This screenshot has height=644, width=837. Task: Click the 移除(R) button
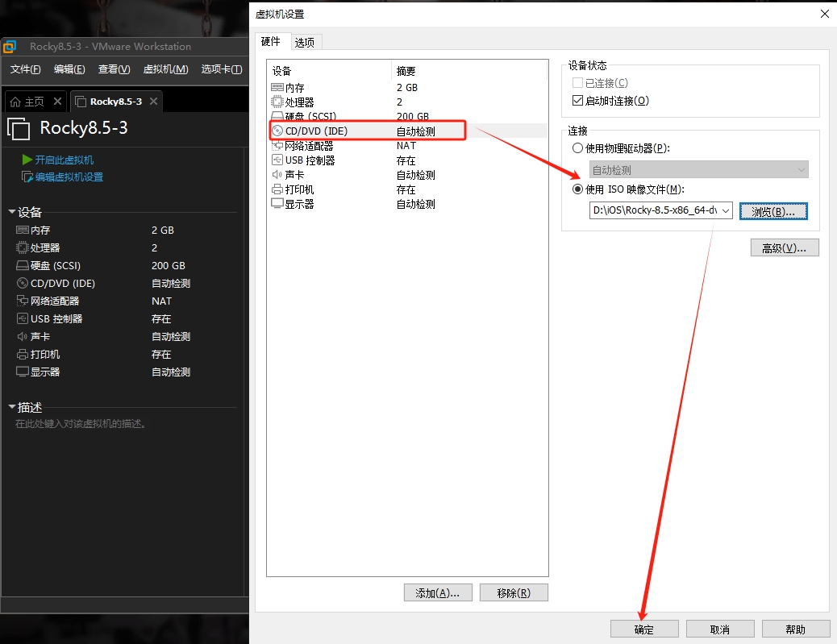(514, 592)
